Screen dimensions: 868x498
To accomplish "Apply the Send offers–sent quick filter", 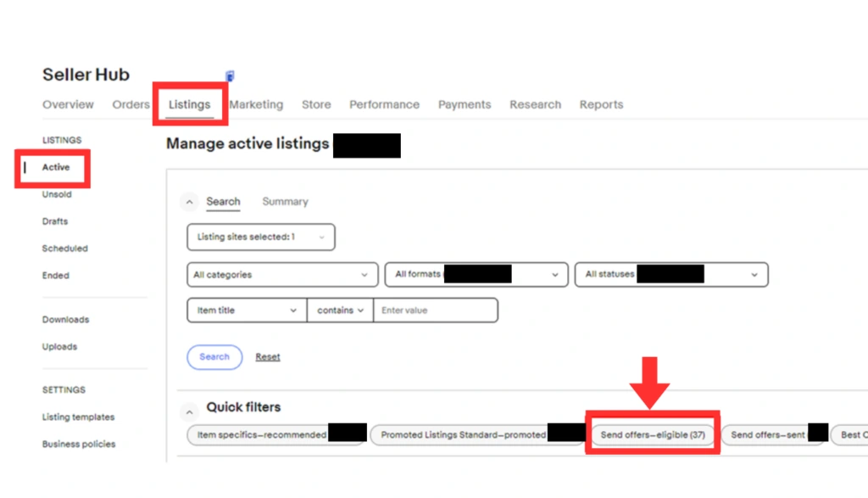I will (775, 435).
